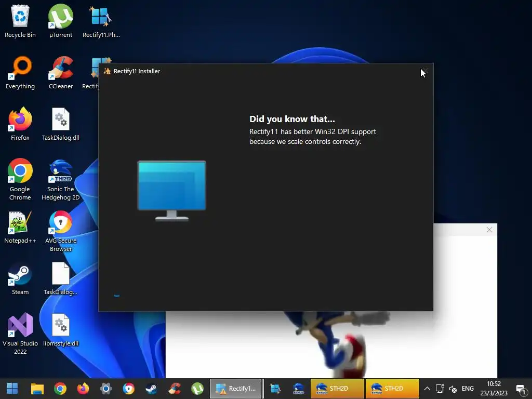Viewport: 532px width, 399px height.
Task: Open the Everything search shortcut
Action: click(x=20, y=73)
